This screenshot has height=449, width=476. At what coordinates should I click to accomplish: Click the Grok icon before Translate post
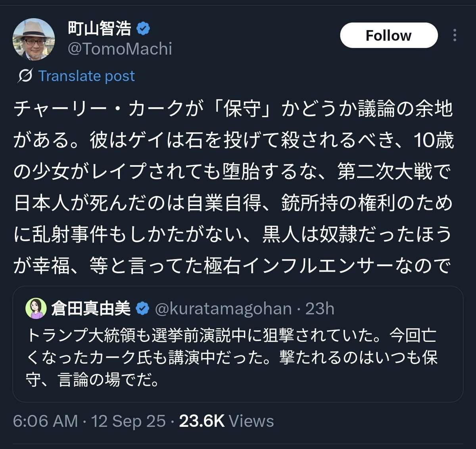point(25,75)
